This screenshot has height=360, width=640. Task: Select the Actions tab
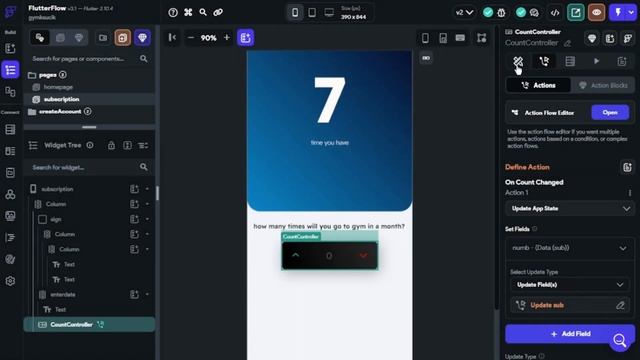pyautogui.click(x=538, y=85)
